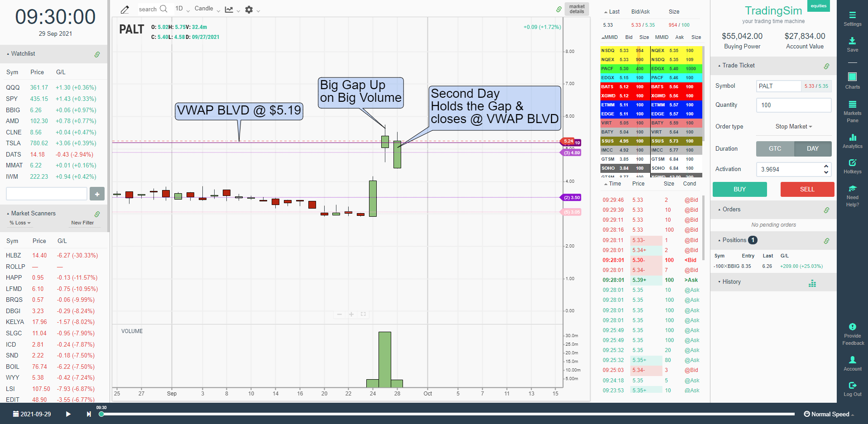Click the New Filter link
Screen dimensions: 868x424
coord(82,223)
